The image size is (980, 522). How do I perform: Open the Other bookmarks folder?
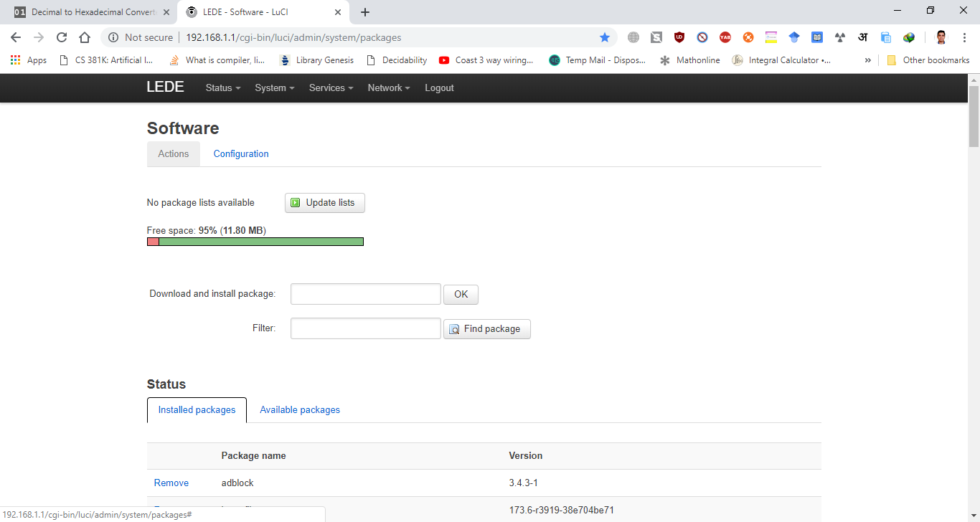[928, 60]
